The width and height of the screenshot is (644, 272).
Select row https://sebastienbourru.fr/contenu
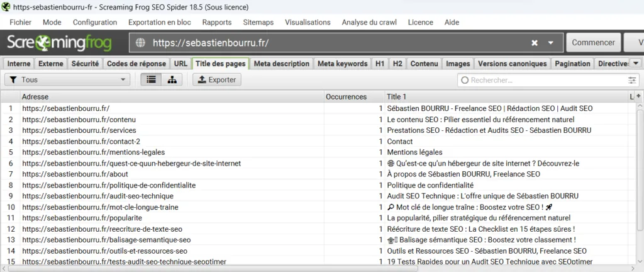pyautogui.click(x=318, y=120)
